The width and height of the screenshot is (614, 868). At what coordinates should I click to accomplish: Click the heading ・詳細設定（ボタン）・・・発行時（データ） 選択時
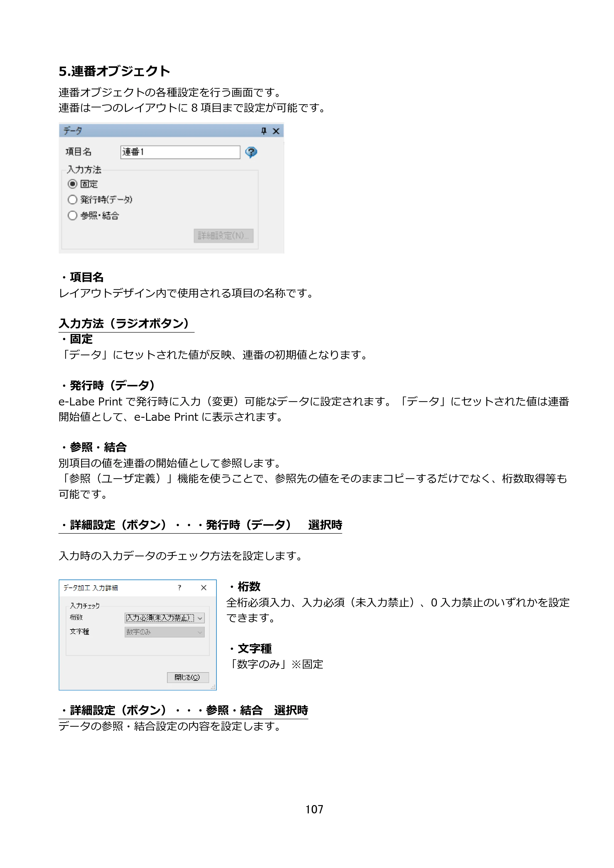coord(200,525)
